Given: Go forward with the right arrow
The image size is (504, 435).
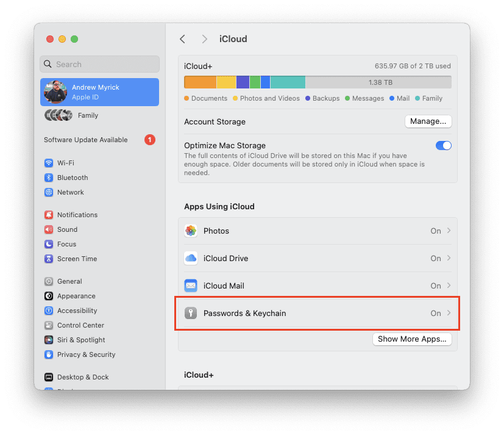Looking at the screenshot, I should (x=204, y=39).
